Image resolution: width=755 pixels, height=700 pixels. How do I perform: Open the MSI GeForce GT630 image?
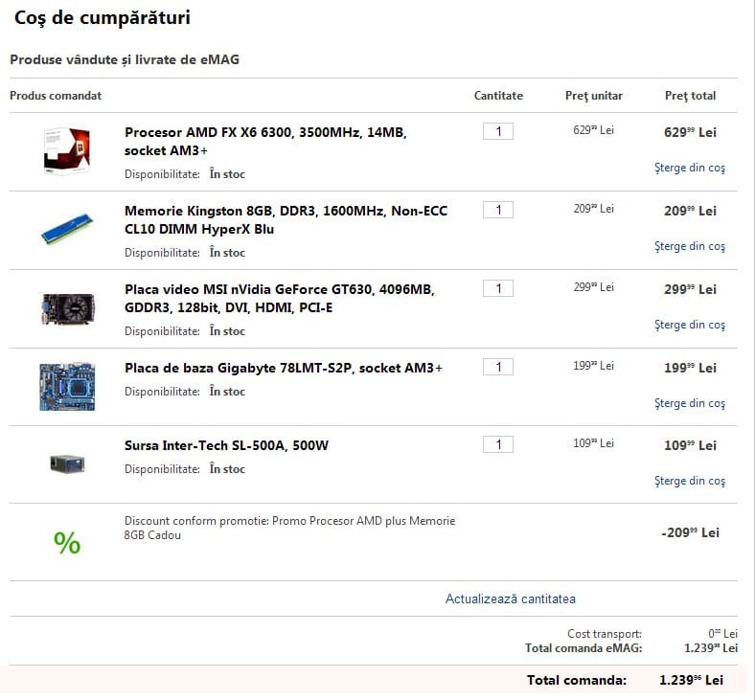(x=67, y=308)
